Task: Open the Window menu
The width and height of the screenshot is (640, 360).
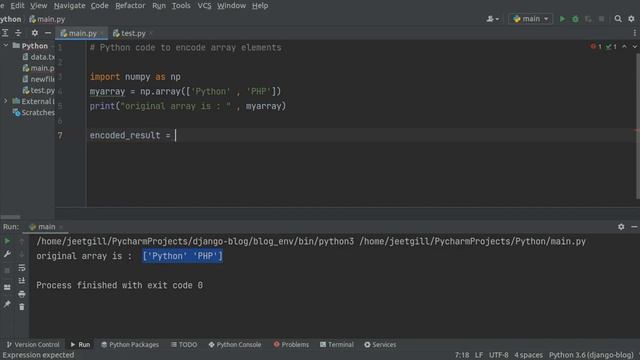Action: 231,6
